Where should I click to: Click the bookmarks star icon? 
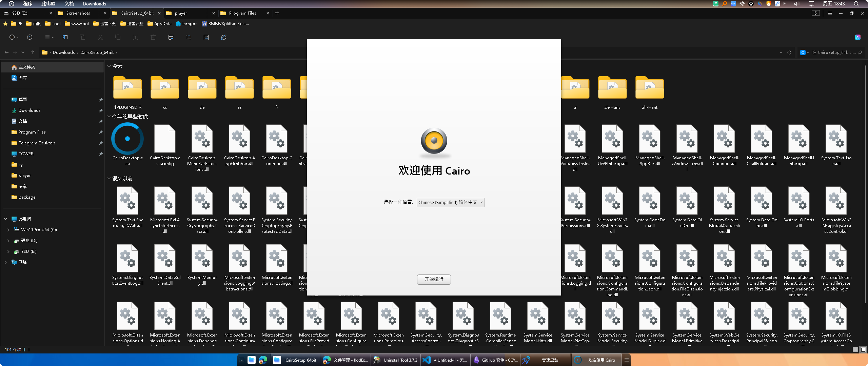5,24
